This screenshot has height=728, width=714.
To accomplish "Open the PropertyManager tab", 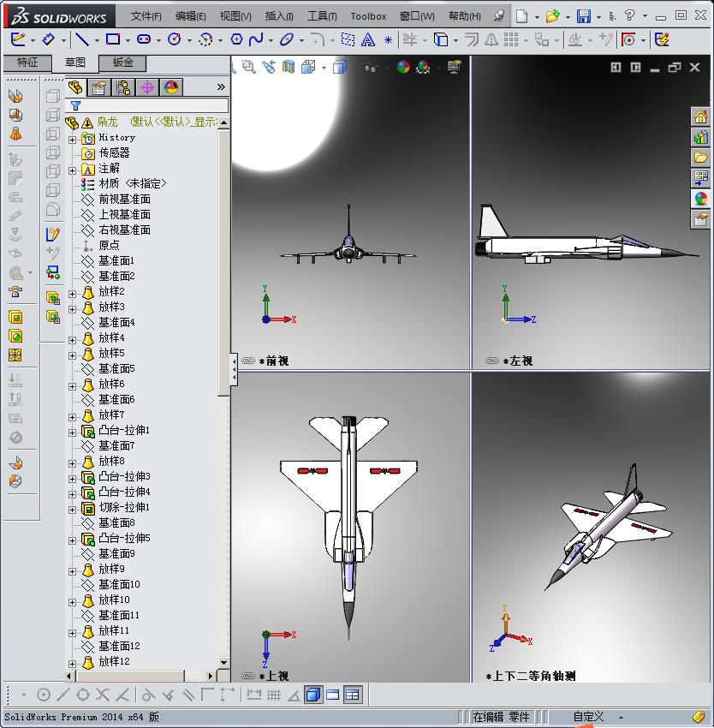I will click(x=99, y=87).
